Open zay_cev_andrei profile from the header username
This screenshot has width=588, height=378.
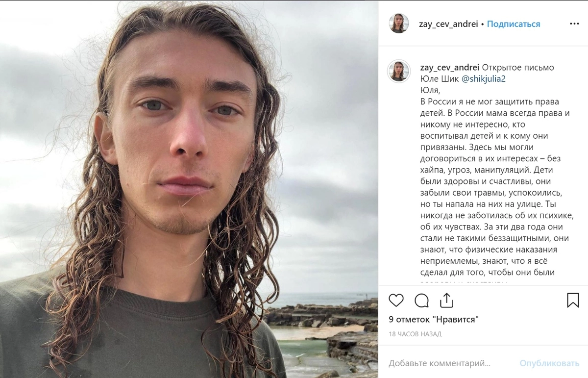pyautogui.click(x=448, y=24)
